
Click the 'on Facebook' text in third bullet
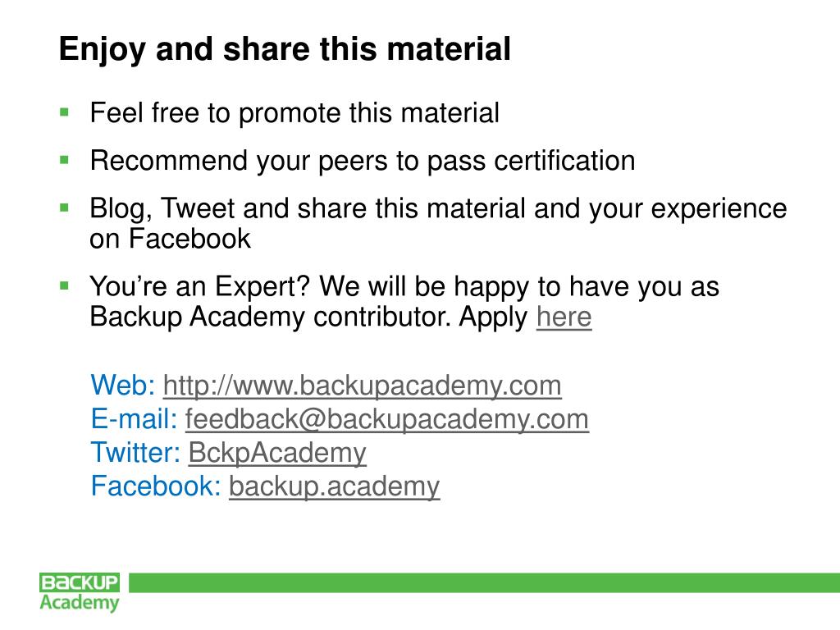pos(171,239)
